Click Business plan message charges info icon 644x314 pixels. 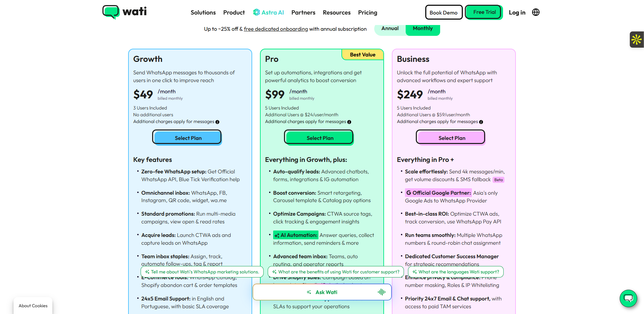point(481,122)
